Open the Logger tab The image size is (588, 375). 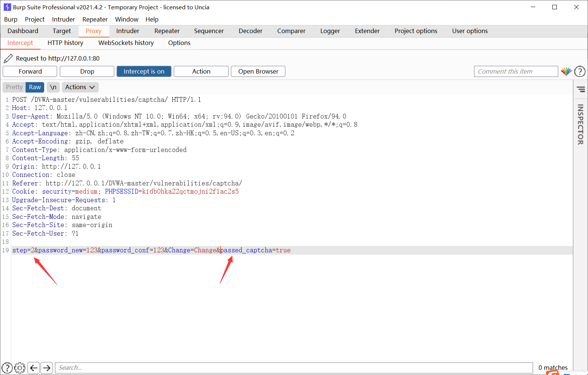[x=330, y=31]
